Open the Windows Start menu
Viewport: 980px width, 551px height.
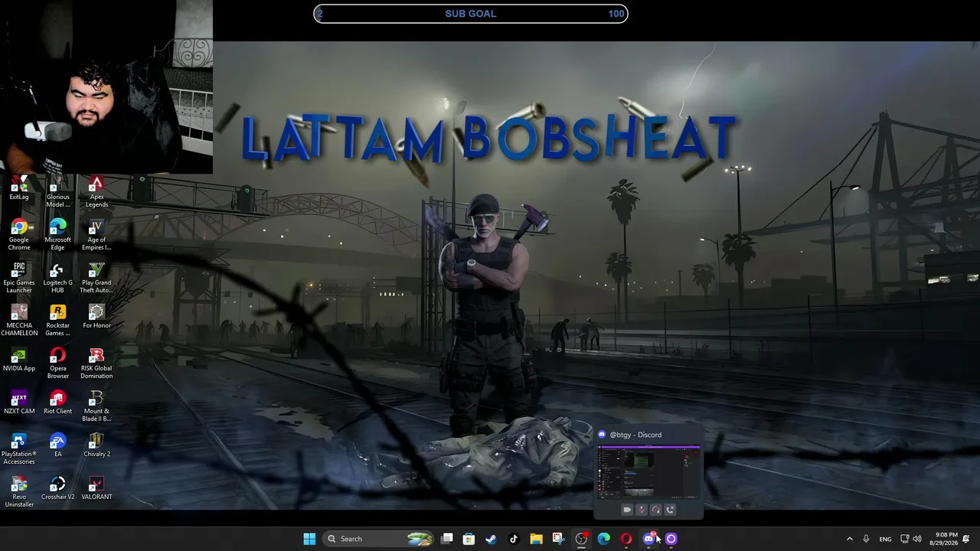[309, 539]
